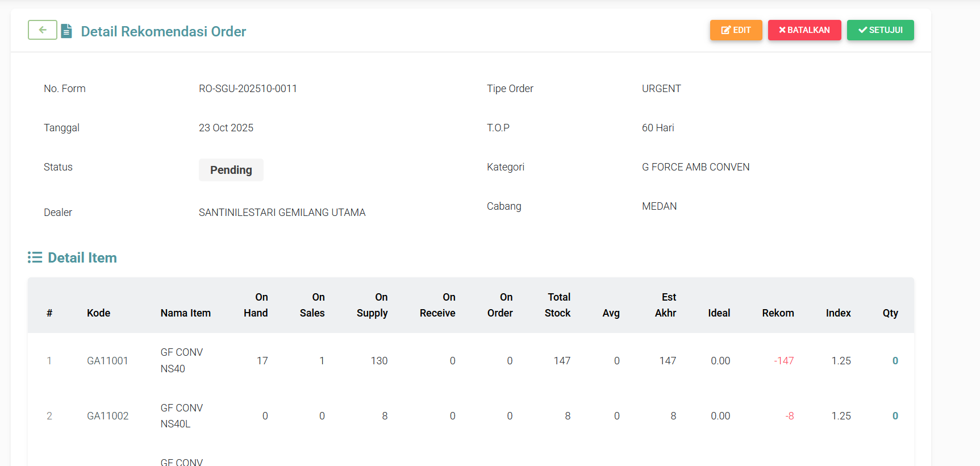The image size is (980, 466).
Task: Click the Detail Rekomendasi Order heading
Action: pos(163,31)
